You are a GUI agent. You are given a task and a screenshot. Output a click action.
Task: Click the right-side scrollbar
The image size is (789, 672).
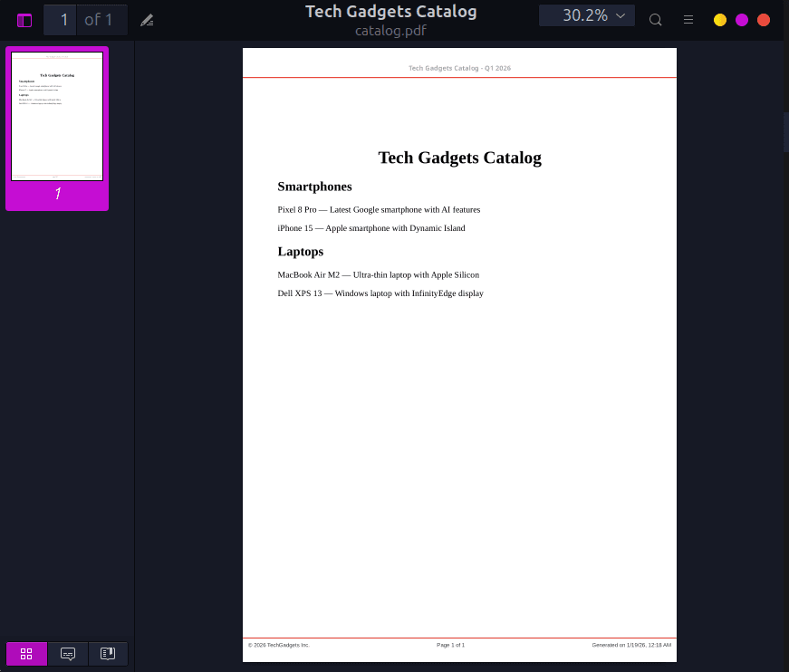pos(783,131)
